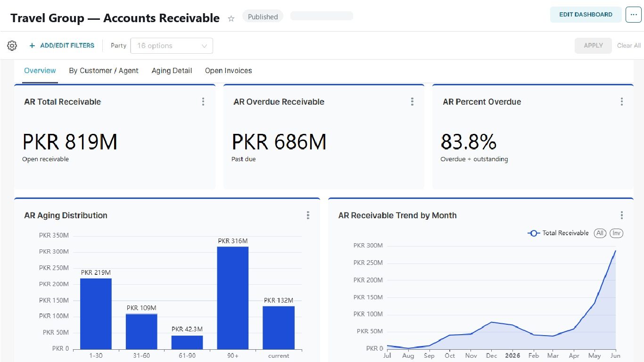Viewport: 644px width, 362px height.
Task: Click the AR Receivable Trend by Month title
Action: [397, 215]
